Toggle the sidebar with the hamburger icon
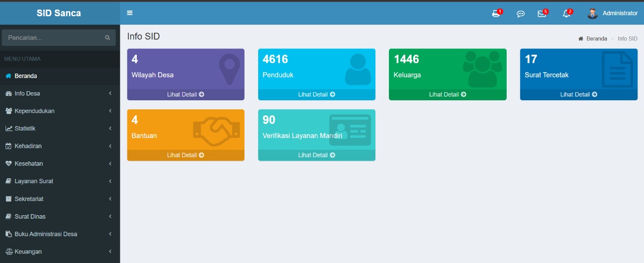Screen dimensions: 644x263 pyautogui.click(x=130, y=13)
